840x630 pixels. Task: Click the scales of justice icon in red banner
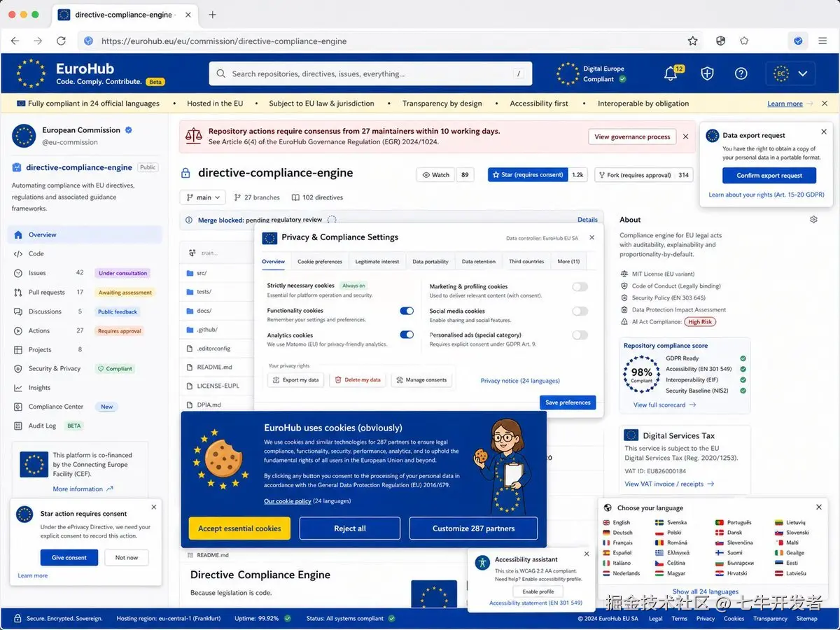pos(194,136)
